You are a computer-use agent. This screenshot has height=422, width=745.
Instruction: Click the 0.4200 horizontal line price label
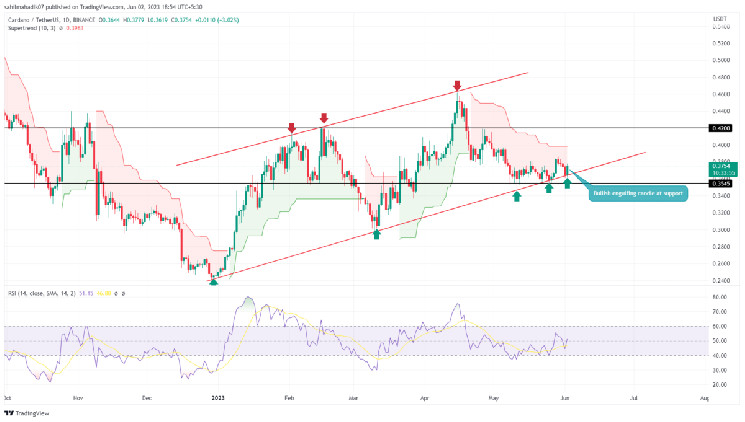(x=720, y=128)
